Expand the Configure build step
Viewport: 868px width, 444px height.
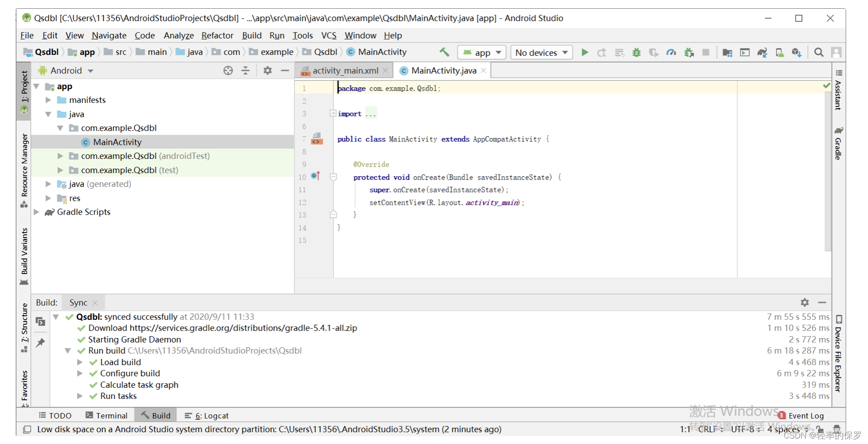[80, 374]
